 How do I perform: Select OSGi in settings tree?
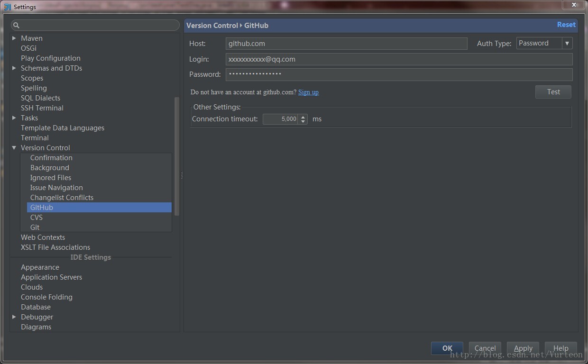point(28,48)
